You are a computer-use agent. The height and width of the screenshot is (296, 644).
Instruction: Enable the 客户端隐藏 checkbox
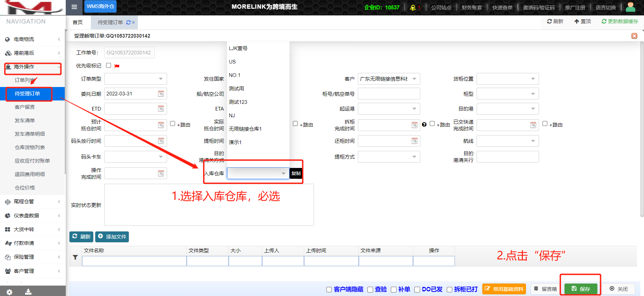point(329,290)
